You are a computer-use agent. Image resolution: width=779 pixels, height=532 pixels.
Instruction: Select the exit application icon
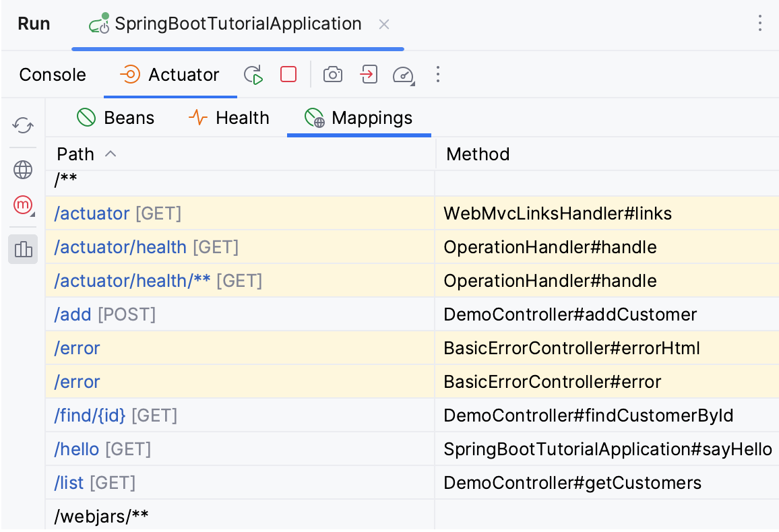tap(368, 75)
